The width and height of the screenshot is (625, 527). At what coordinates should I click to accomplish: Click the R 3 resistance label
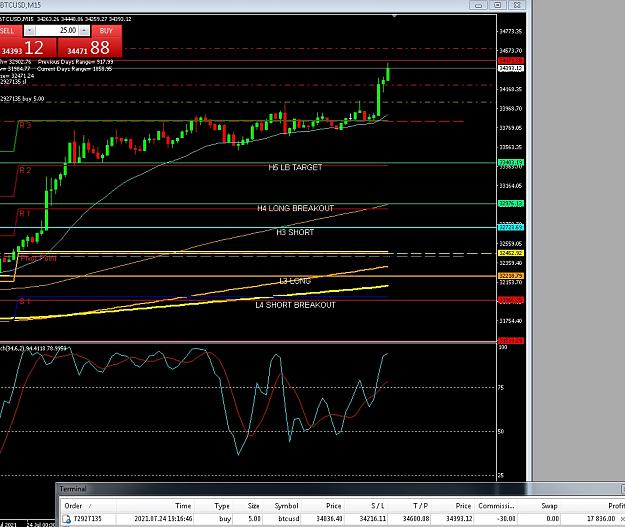pos(25,125)
